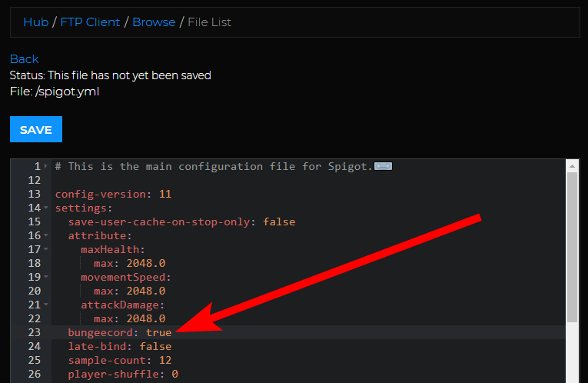Collapse the attribute block on line 16
This screenshot has height=383, width=588.
(46, 235)
